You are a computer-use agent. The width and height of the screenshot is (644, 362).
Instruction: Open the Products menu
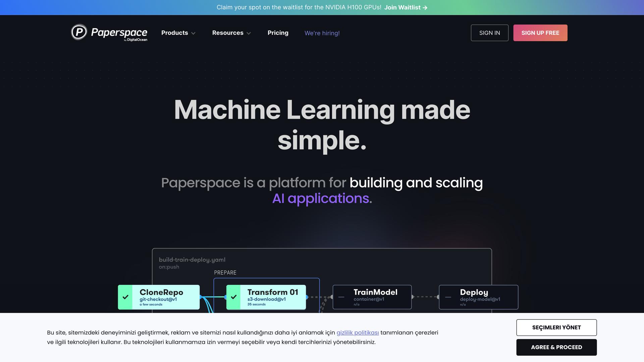pos(174,33)
